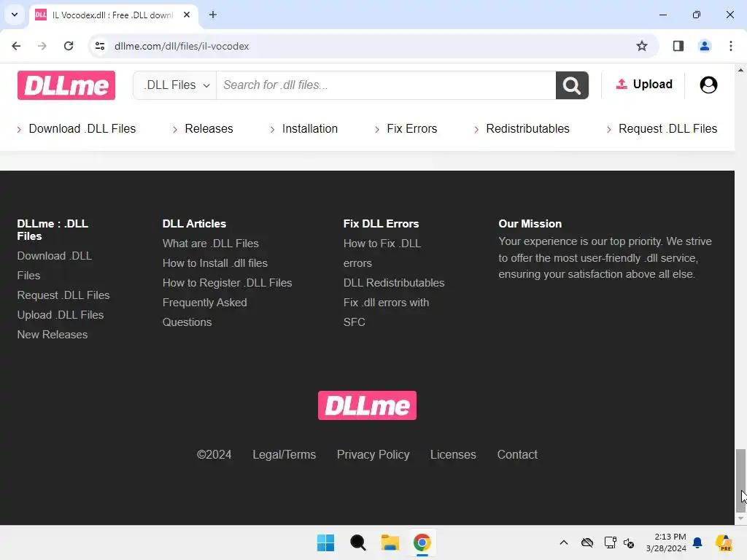Open File Explorer from taskbar
Screen dimensions: 747x560
pyautogui.click(x=390, y=542)
